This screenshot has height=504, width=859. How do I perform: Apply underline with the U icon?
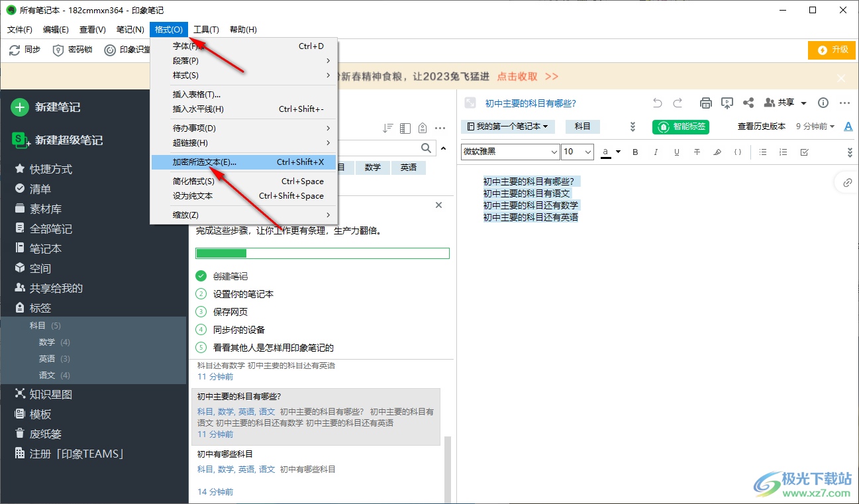(676, 152)
